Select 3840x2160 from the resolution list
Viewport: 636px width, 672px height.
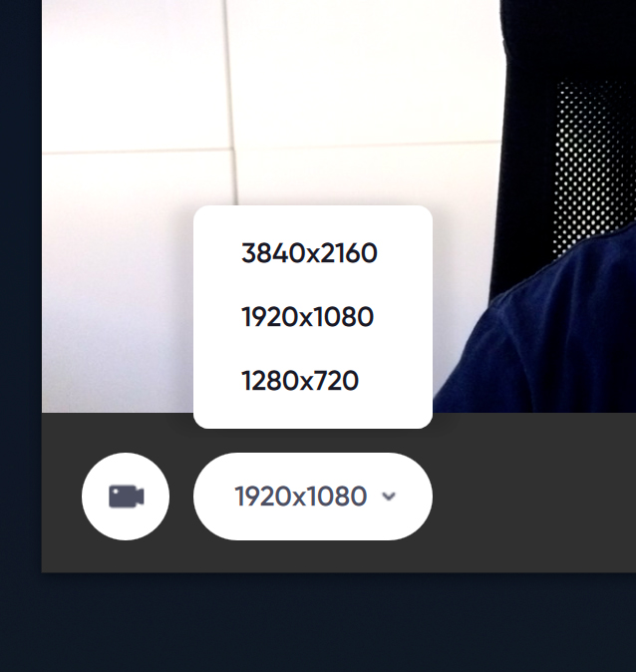309,253
